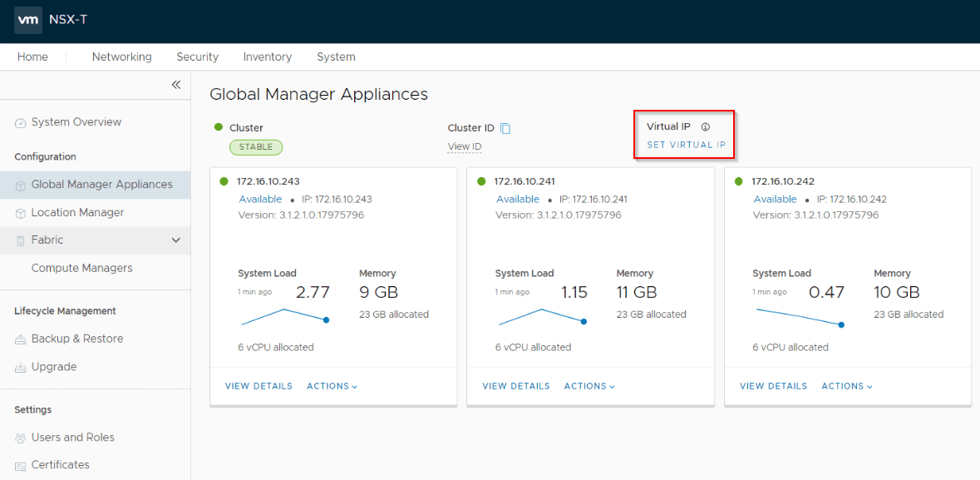
Task: Click the Upgrade icon in sidebar
Action: coord(21,368)
